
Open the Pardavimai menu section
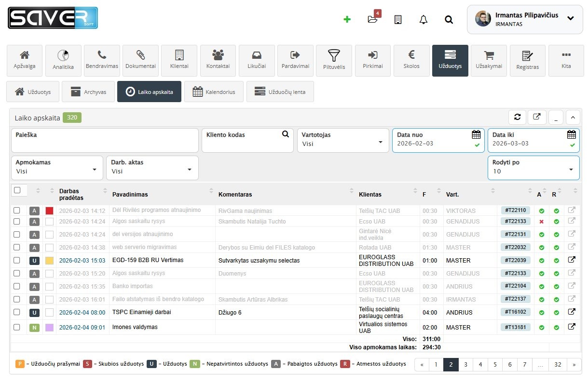pyautogui.click(x=295, y=61)
